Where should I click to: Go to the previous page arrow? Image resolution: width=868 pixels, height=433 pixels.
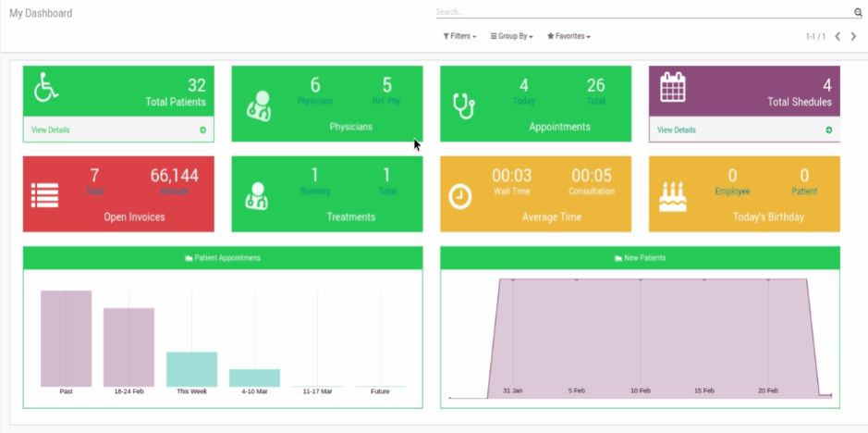837,37
